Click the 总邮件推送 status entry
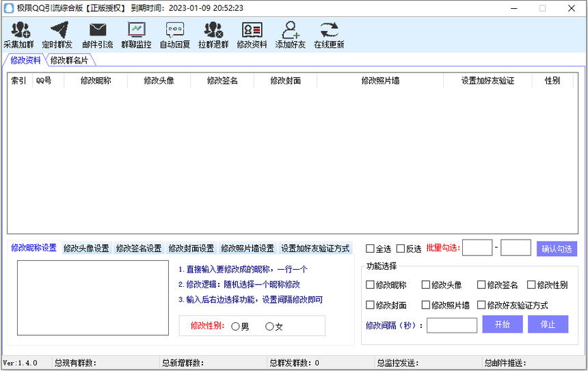The width and height of the screenshot is (588, 371). tap(505, 363)
